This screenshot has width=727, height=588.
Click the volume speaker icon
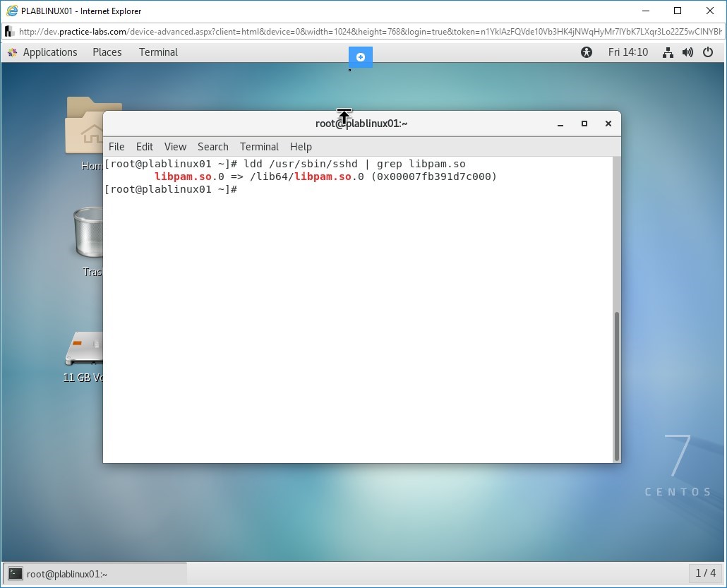click(687, 52)
